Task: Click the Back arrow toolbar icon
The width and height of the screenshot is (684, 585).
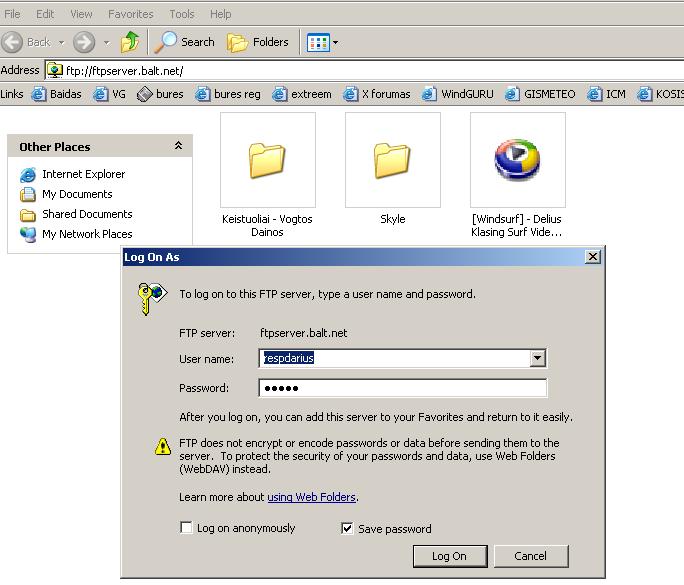Action: [14, 42]
